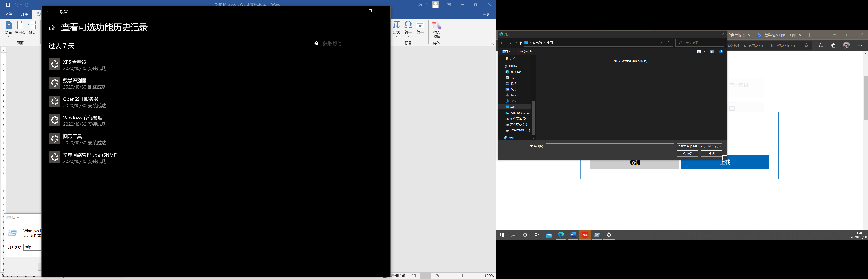This screenshot has height=279, width=868.
Task: Click the Word zoom slider handle
Action: pyautogui.click(x=463, y=276)
